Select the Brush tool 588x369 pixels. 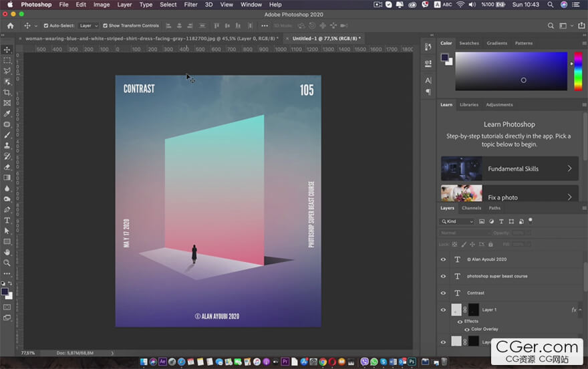7,135
